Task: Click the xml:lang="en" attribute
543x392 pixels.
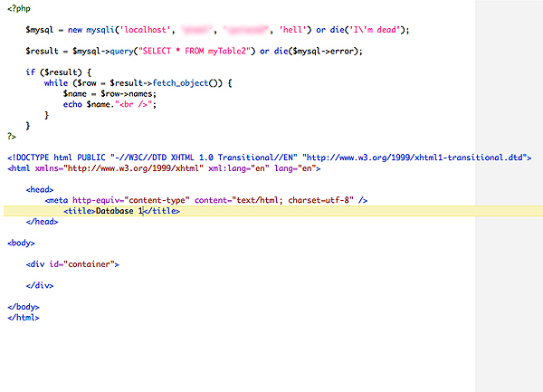Action: click(239, 168)
